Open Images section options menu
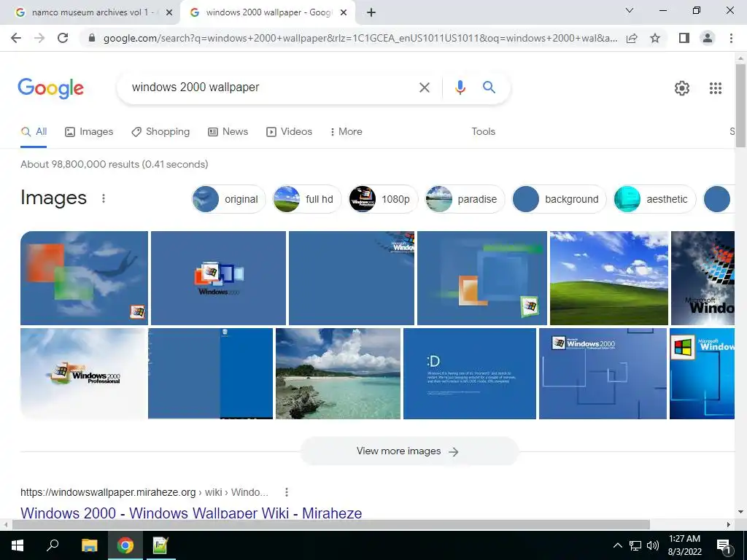The width and height of the screenshot is (747, 560). pos(104,198)
